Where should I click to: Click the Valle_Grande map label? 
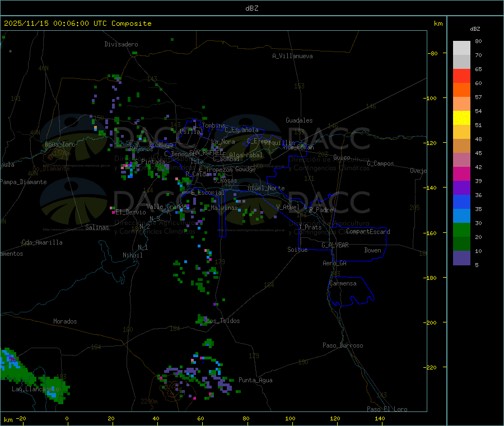click(x=166, y=206)
